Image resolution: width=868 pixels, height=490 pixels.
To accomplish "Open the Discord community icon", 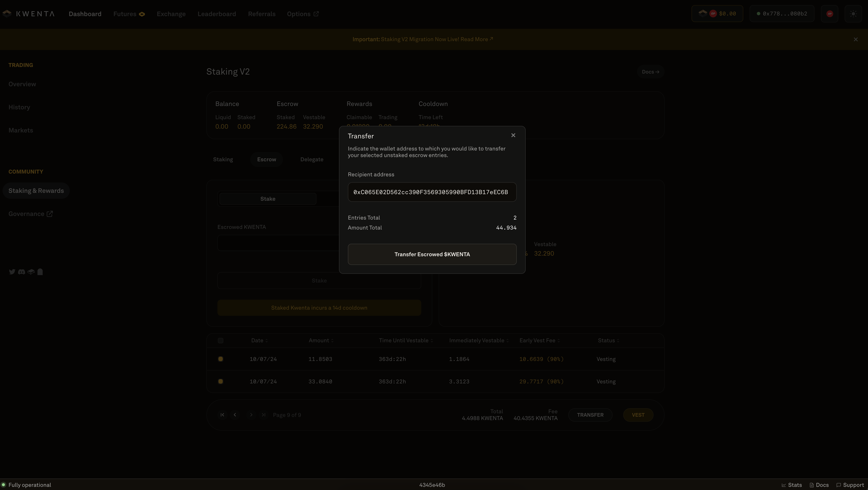I will point(22,272).
